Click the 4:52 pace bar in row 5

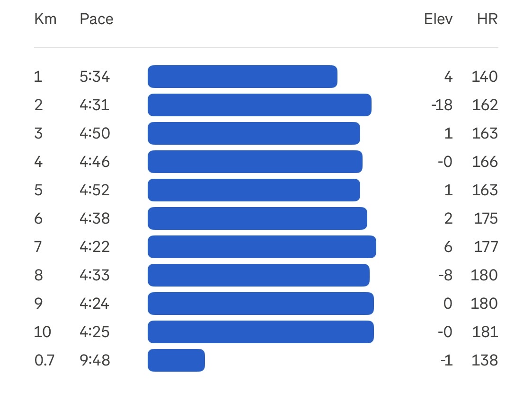pyautogui.click(x=254, y=190)
